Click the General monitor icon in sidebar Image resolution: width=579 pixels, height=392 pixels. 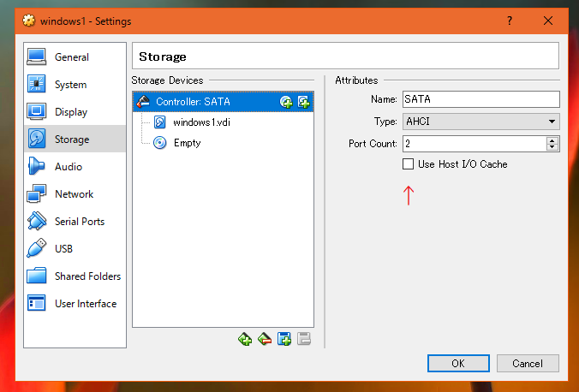37,57
